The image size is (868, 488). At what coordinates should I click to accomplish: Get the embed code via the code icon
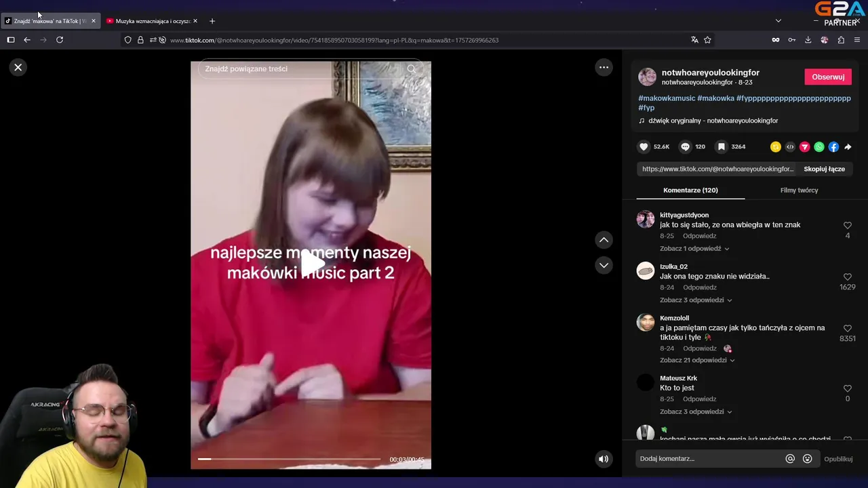tap(790, 146)
